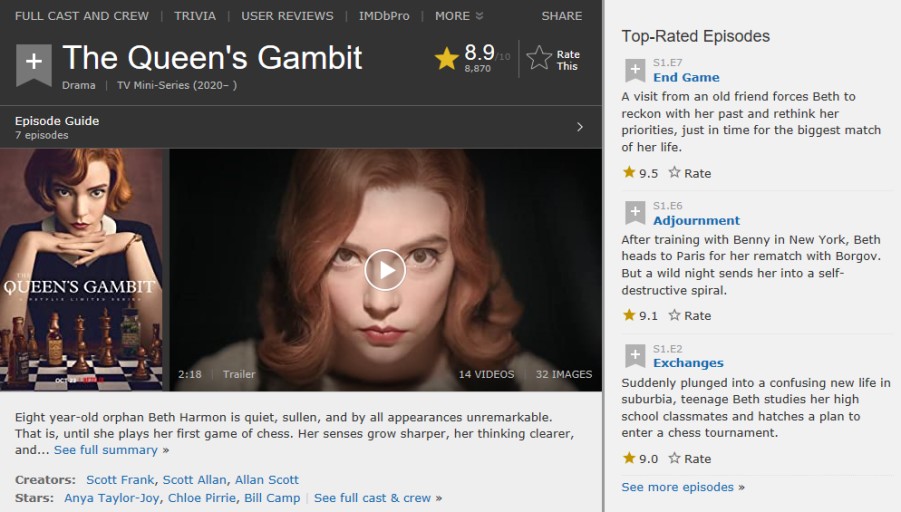Open creator Scott Allan's page
This screenshot has width=901, height=512.
[x=194, y=479]
